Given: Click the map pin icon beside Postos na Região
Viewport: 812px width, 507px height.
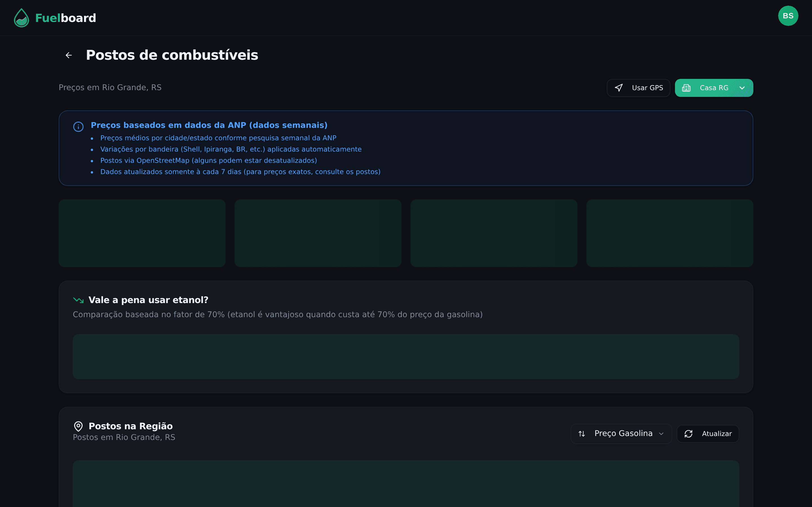Looking at the screenshot, I should [78, 426].
